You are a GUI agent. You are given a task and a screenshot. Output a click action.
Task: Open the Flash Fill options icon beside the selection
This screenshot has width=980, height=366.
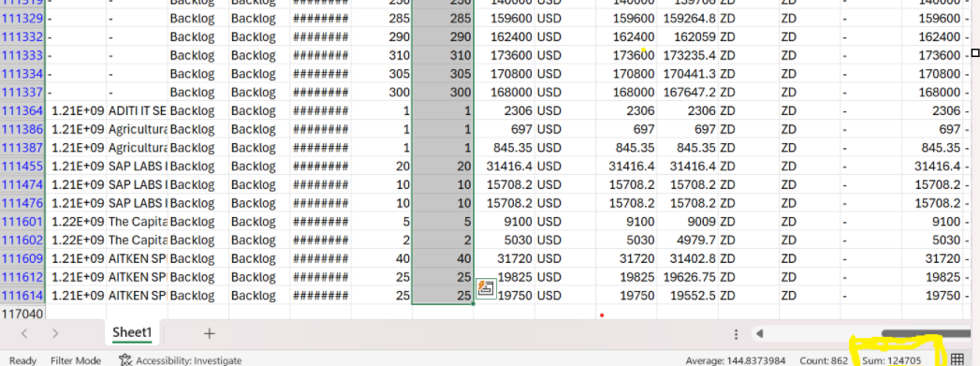coord(486,288)
